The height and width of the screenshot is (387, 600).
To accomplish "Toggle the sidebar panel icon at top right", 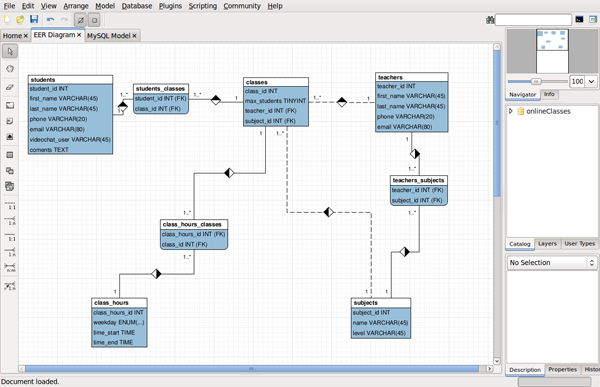I will pos(593,20).
